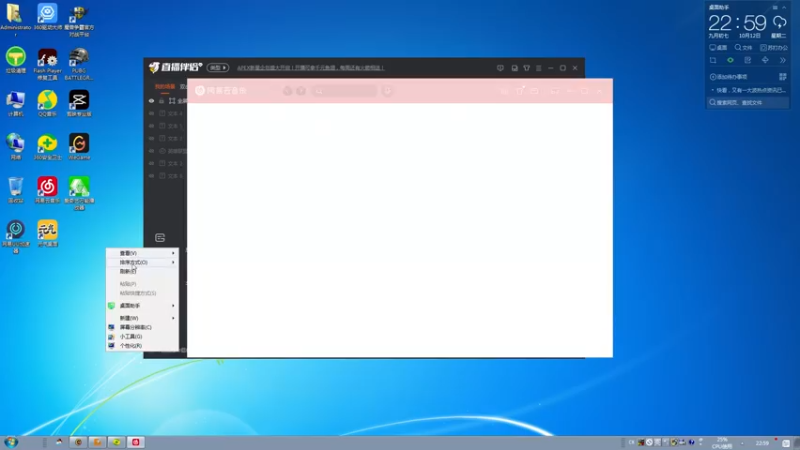Launch the 360 Security Guard shortcut
Image resolution: width=800 pixels, height=450 pixels.
pos(47,146)
